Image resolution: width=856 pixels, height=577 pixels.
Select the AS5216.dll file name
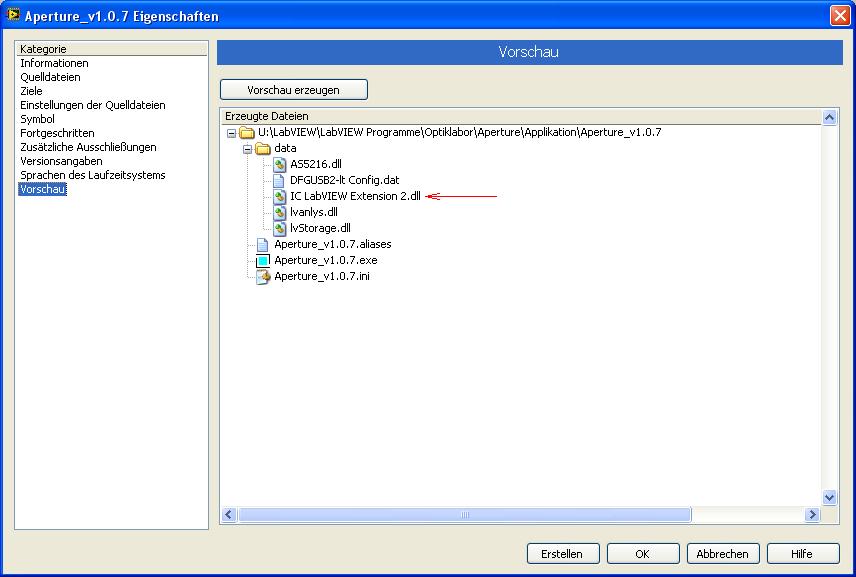point(316,164)
